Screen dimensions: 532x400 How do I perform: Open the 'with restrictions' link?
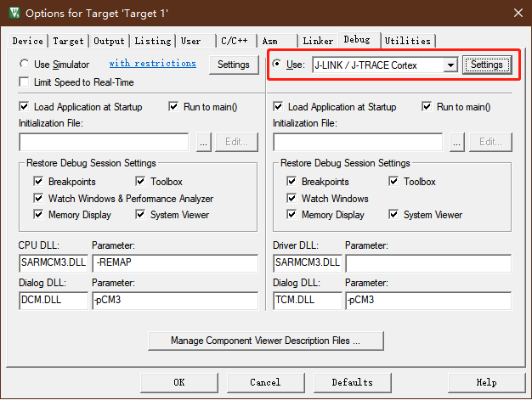[153, 64]
